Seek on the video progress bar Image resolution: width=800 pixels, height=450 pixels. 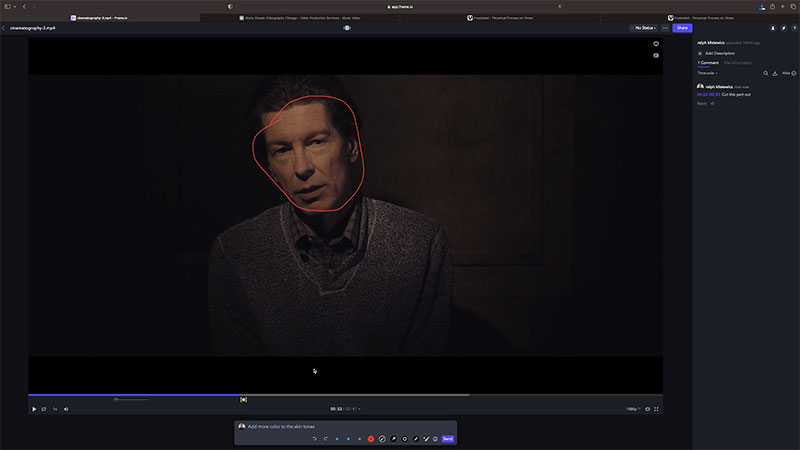point(345,395)
